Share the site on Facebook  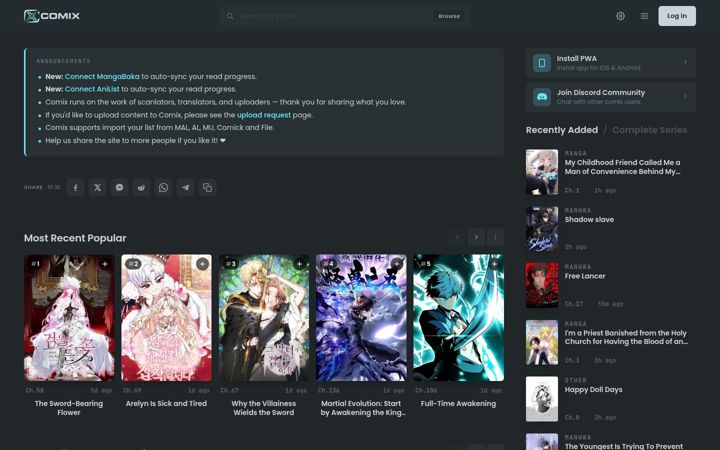coord(76,187)
